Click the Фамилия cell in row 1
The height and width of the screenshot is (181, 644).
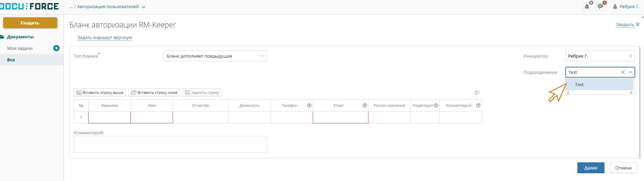[x=110, y=117]
